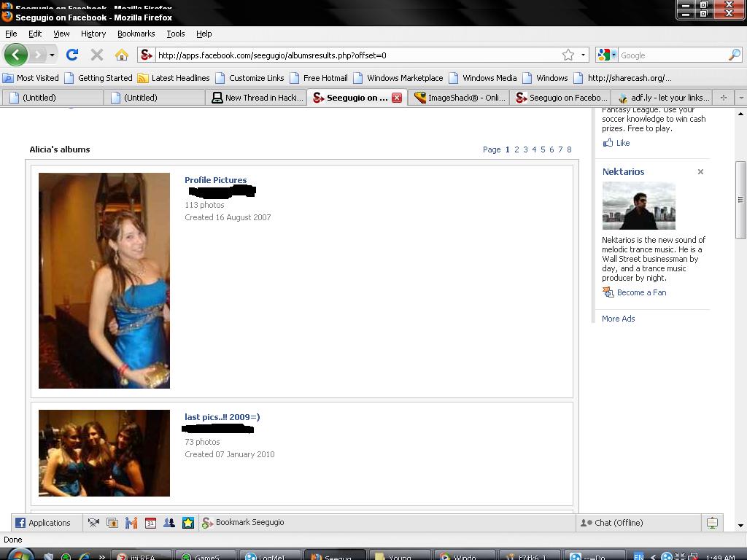Click the friends icon in Facebook bar
Viewport: 747px width, 560px height.
click(169, 522)
